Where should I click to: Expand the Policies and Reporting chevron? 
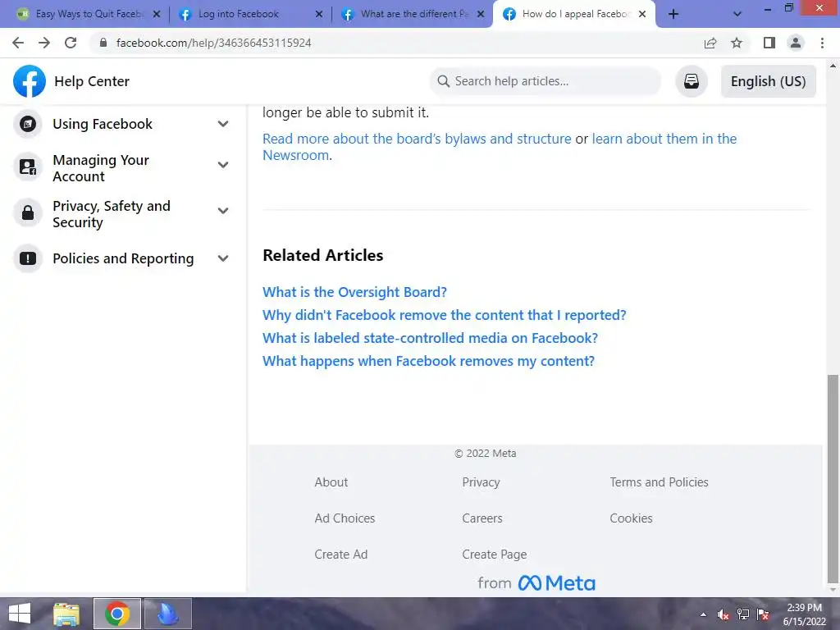(x=223, y=258)
